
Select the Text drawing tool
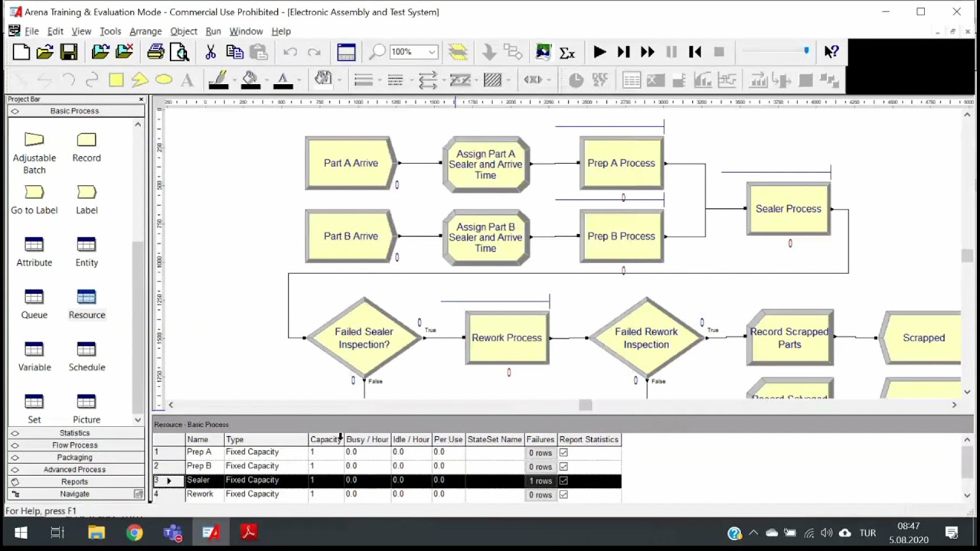[x=187, y=80]
